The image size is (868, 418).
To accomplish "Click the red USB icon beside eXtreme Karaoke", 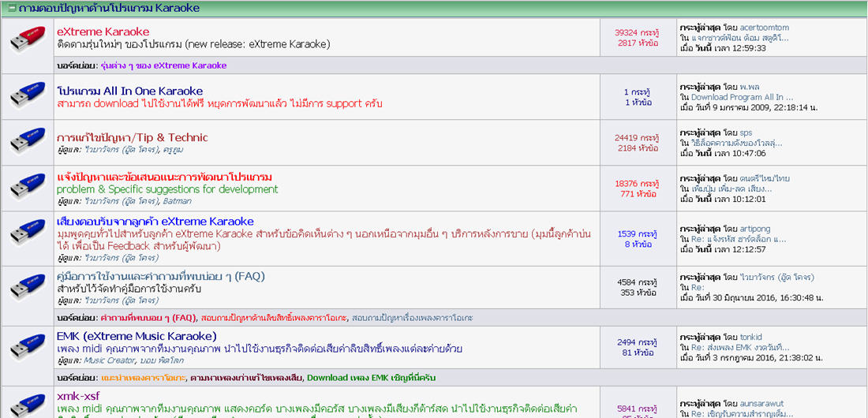I will click(27, 38).
